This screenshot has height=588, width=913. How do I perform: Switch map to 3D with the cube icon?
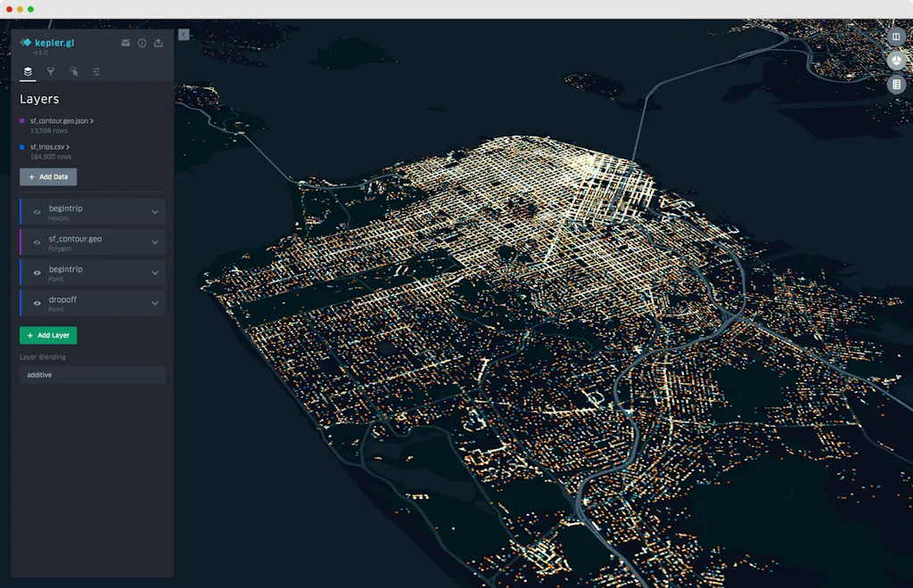click(x=896, y=60)
